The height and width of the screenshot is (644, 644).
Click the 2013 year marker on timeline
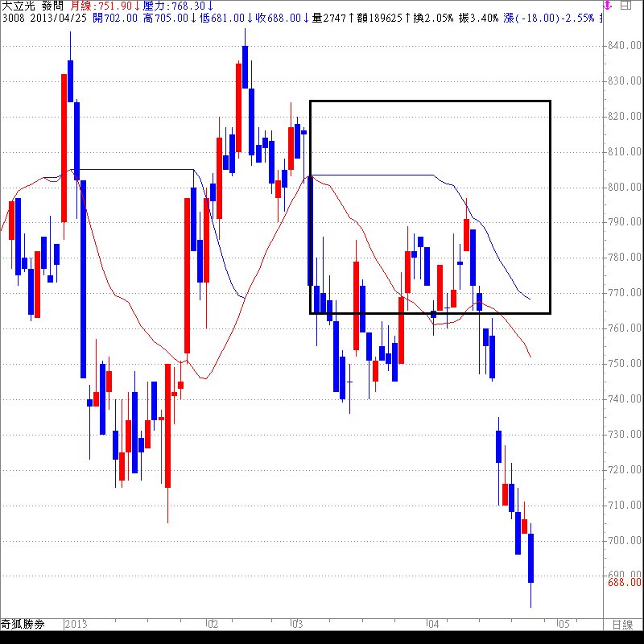click(76, 624)
